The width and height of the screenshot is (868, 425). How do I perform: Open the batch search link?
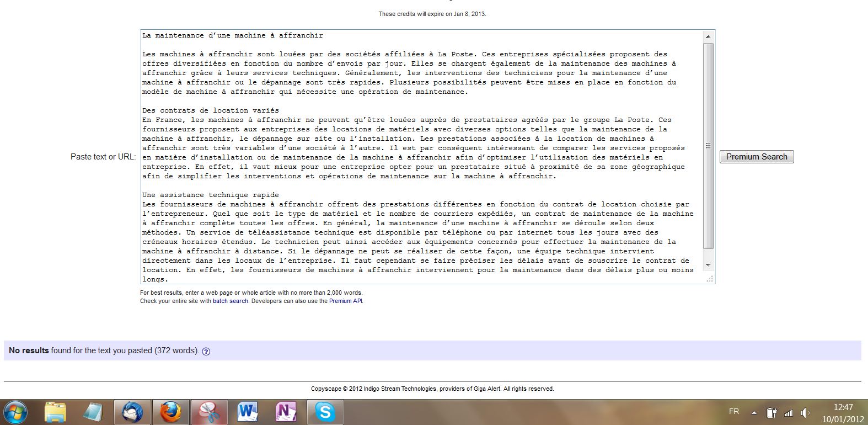(x=230, y=301)
